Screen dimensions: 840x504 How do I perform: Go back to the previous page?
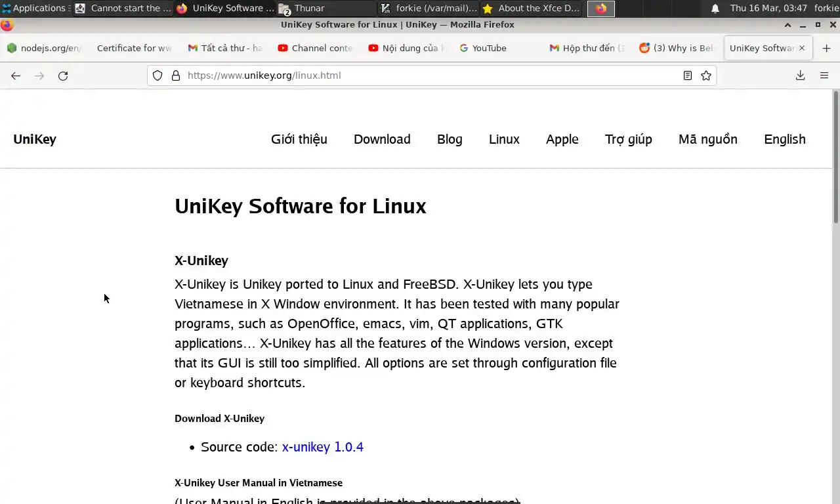[16, 75]
